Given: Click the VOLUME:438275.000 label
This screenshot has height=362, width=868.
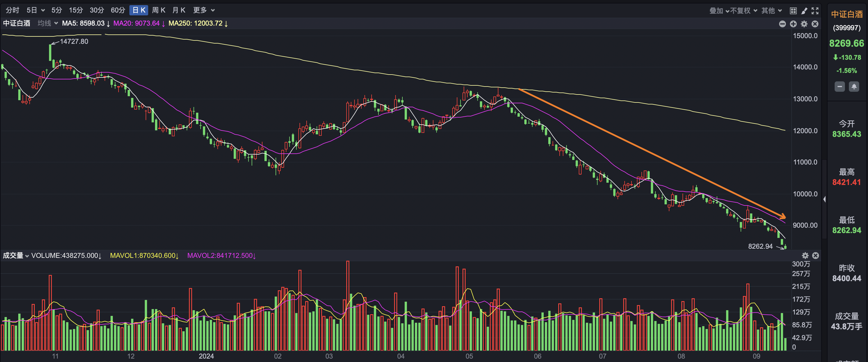Looking at the screenshot, I should [66, 256].
